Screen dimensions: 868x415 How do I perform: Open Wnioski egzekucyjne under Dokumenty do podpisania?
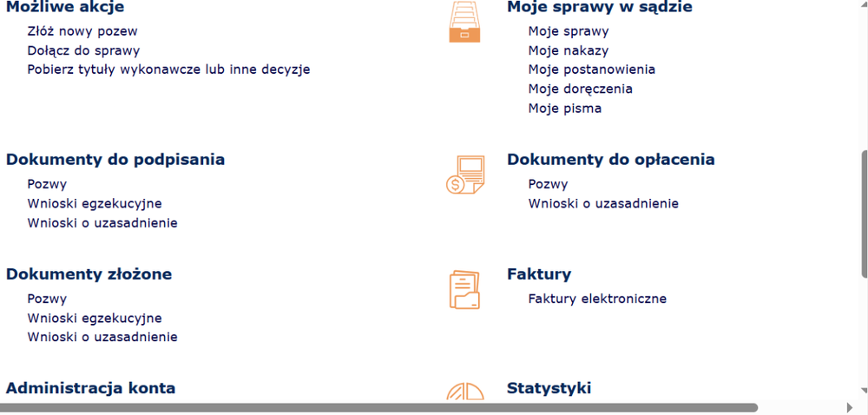point(95,204)
